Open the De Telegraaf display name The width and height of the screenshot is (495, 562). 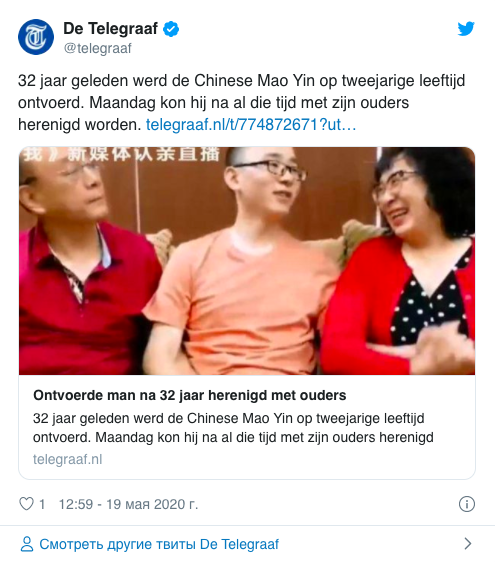tap(110, 29)
